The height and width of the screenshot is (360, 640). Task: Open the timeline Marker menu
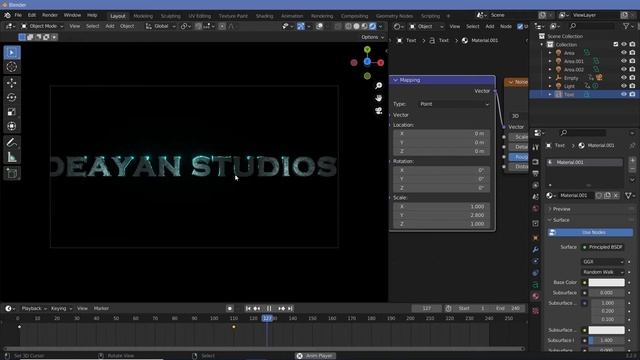click(x=101, y=309)
